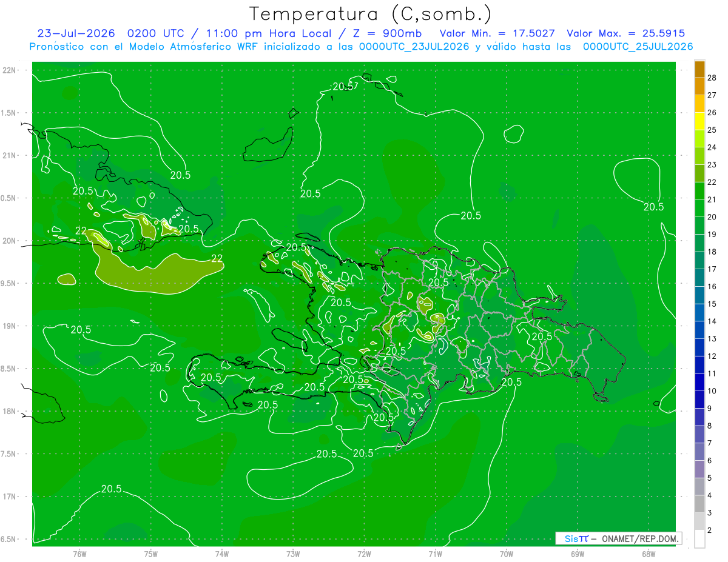Image resolution: width=728 pixels, height=562 pixels.
Task: Click the 'Valor Max. = 25.5915' readout
Action: coord(625,33)
